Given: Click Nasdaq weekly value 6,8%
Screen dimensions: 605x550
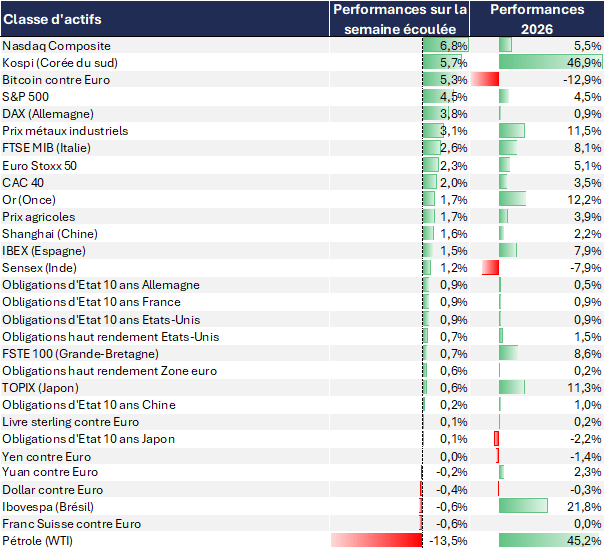Looking at the screenshot, I should 454,46.
